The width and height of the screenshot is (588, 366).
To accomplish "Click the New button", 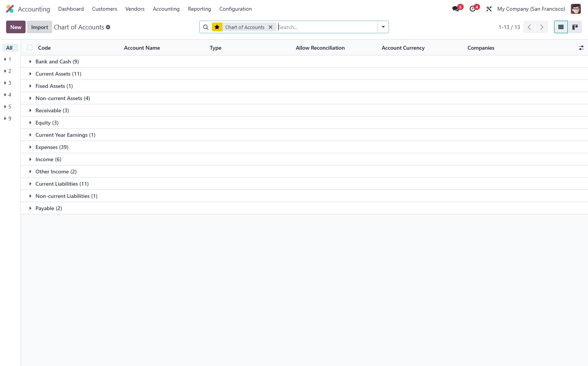I will pos(16,27).
